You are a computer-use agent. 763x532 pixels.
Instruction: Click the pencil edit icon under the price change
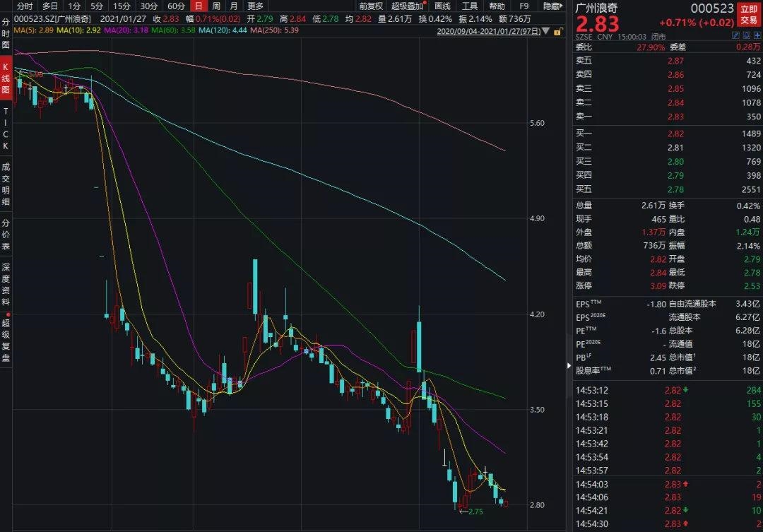tap(735, 35)
